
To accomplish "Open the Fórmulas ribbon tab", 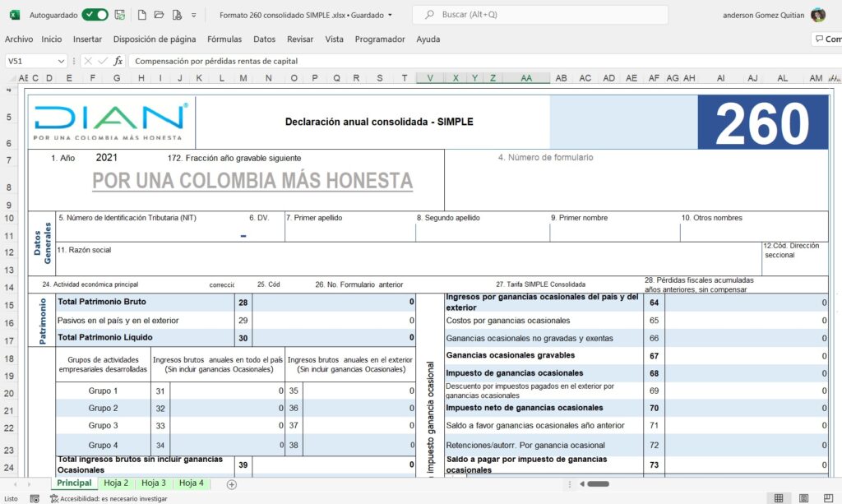I will coord(224,39).
